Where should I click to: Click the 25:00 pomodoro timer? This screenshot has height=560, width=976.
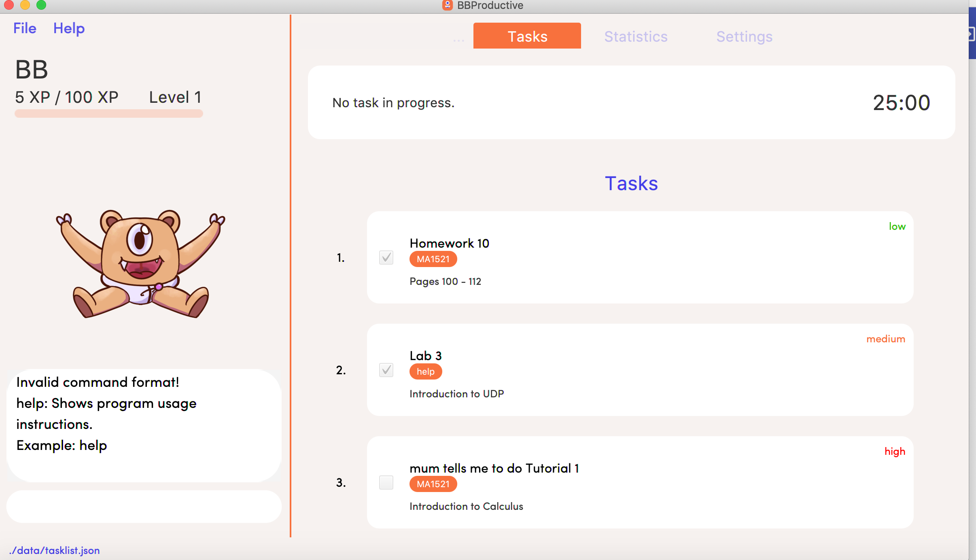click(901, 103)
